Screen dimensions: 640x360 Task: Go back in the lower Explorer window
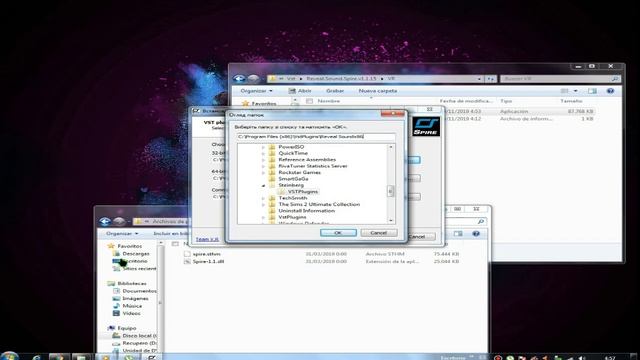pos(105,221)
